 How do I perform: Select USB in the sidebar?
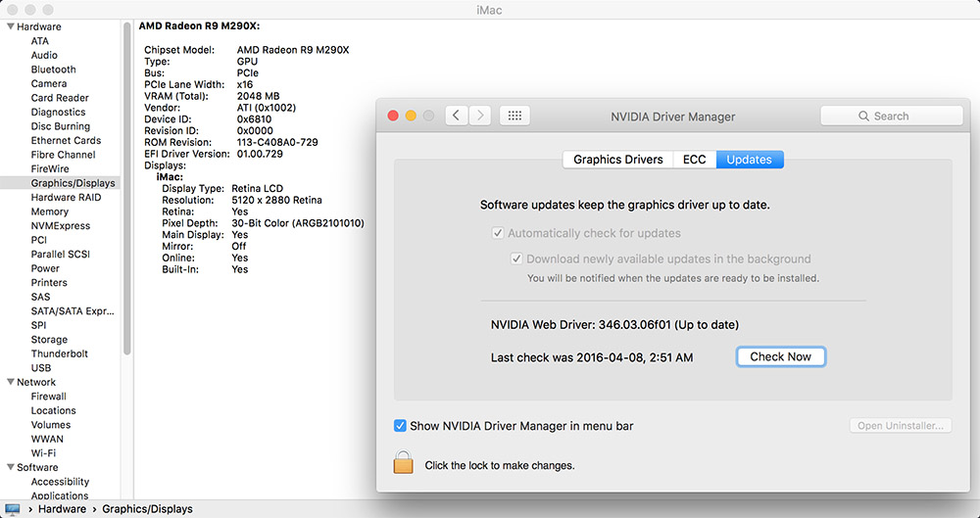tap(41, 368)
